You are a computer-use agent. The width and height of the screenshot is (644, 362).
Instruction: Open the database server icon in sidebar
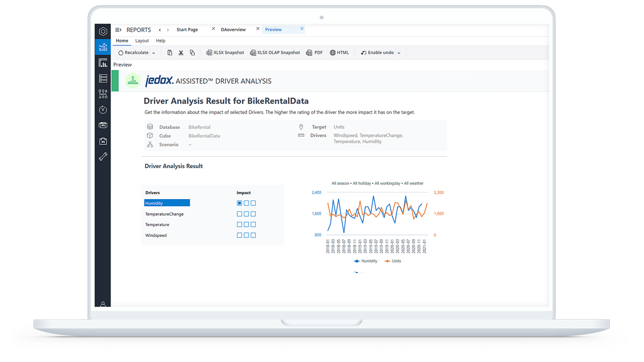(x=103, y=78)
